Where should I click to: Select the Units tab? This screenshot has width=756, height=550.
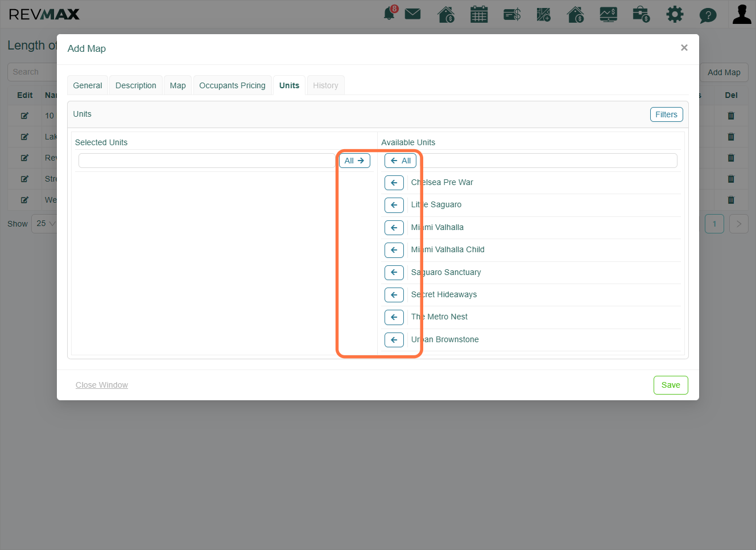click(289, 85)
